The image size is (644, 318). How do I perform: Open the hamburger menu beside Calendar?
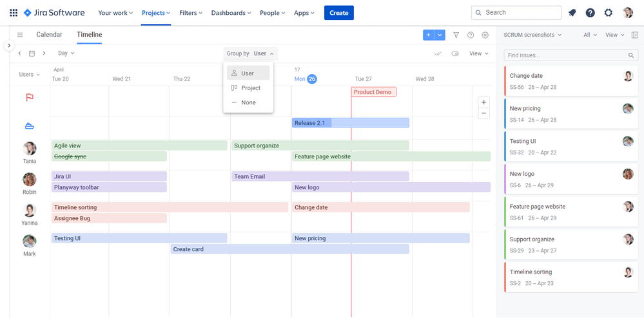[x=20, y=35]
